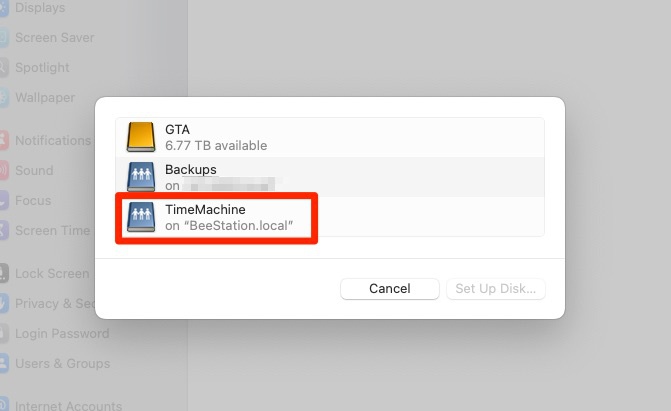Screen dimensions: 671x411
Task: Go to Screen Saver settings
Action: coord(54,38)
